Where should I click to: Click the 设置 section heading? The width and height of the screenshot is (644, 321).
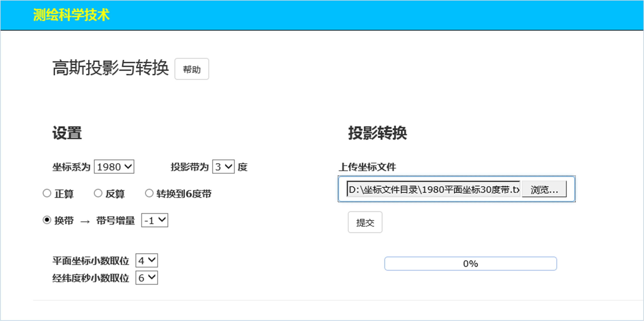pyautogui.click(x=67, y=133)
